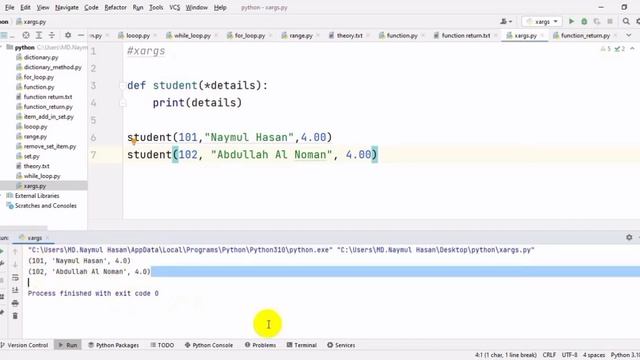This screenshot has height=360, width=640.
Task: Open the Version Control tool window
Action: (x=24, y=345)
